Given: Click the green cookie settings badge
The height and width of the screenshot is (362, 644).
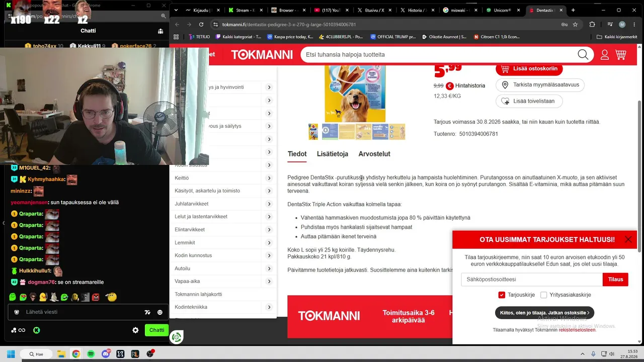Looking at the screenshot, I should pos(176,337).
